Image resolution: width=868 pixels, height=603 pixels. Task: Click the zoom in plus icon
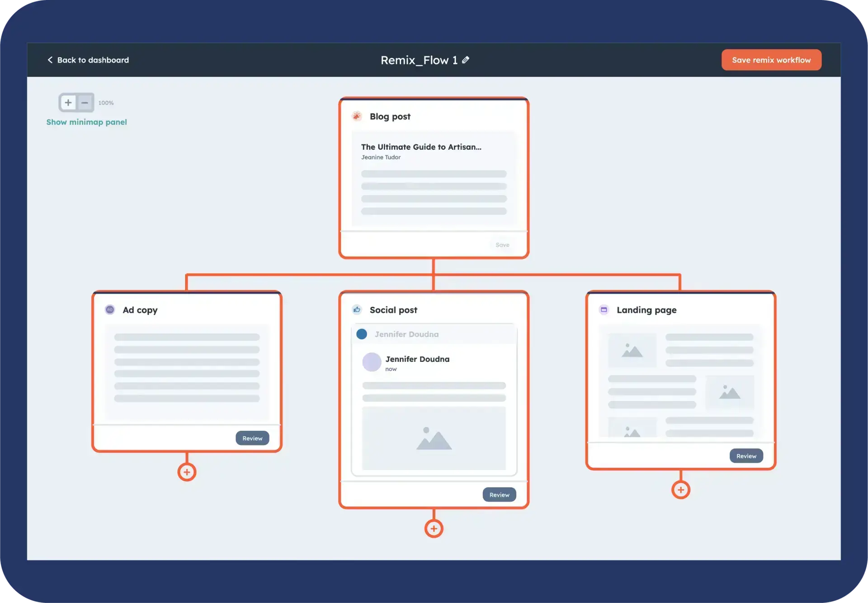(x=68, y=103)
